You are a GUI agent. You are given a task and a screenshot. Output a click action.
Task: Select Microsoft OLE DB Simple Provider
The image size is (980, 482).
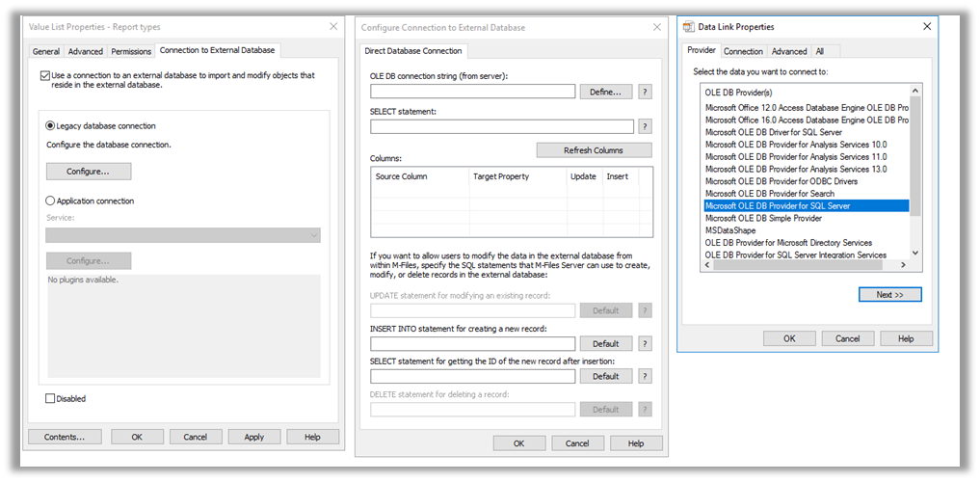763,218
